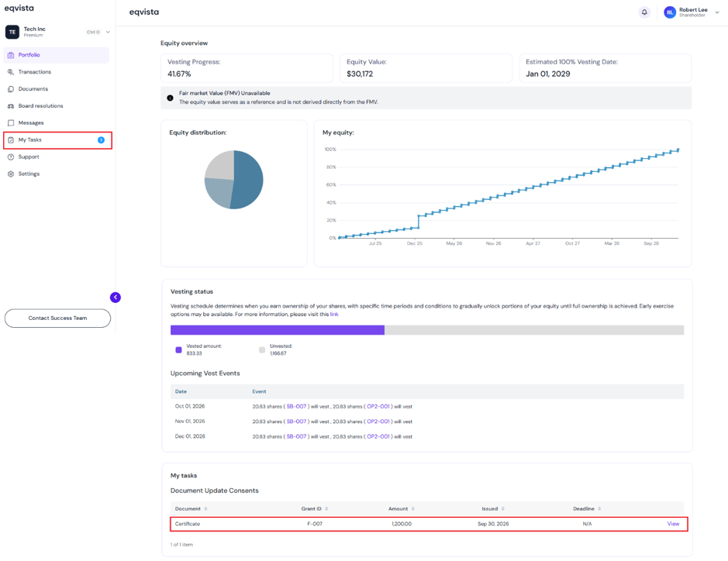Sort by the Deadline column arrows
The width and height of the screenshot is (728, 561).
599,509
